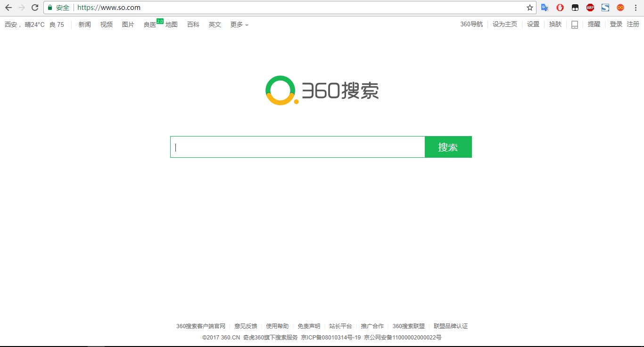Open the 360导航 link

point(471,24)
